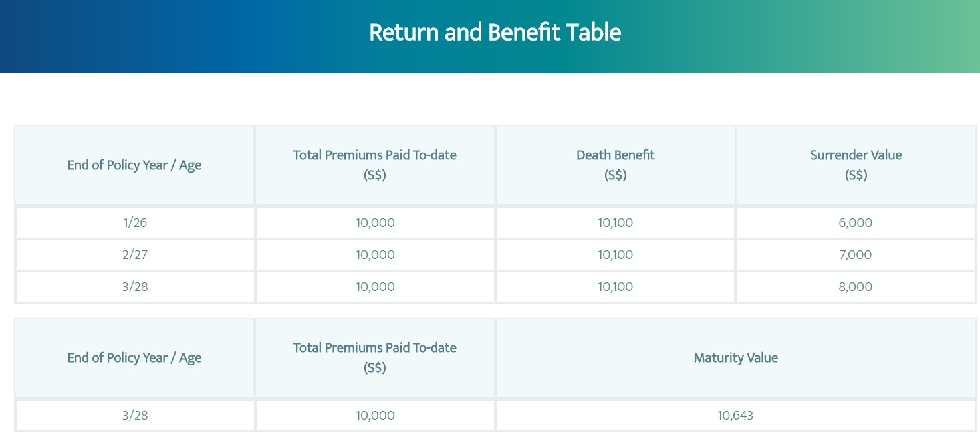Viewport: 980px width, 435px height.
Task: Select the 7,000 surrender value cell
Action: (x=856, y=255)
